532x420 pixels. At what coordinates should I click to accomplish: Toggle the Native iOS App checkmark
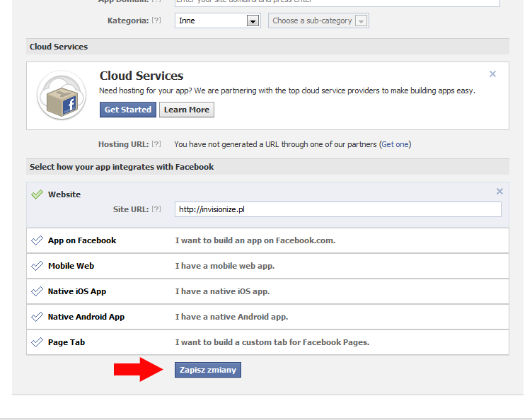(37, 291)
